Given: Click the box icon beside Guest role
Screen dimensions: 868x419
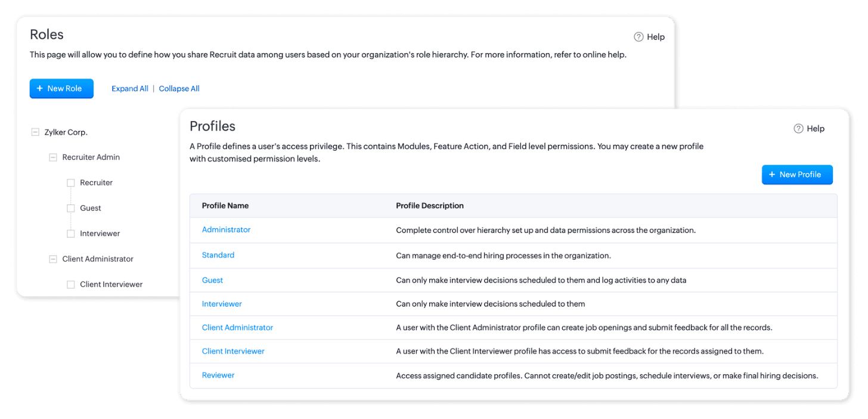Looking at the screenshot, I should click(x=71, y=209).
